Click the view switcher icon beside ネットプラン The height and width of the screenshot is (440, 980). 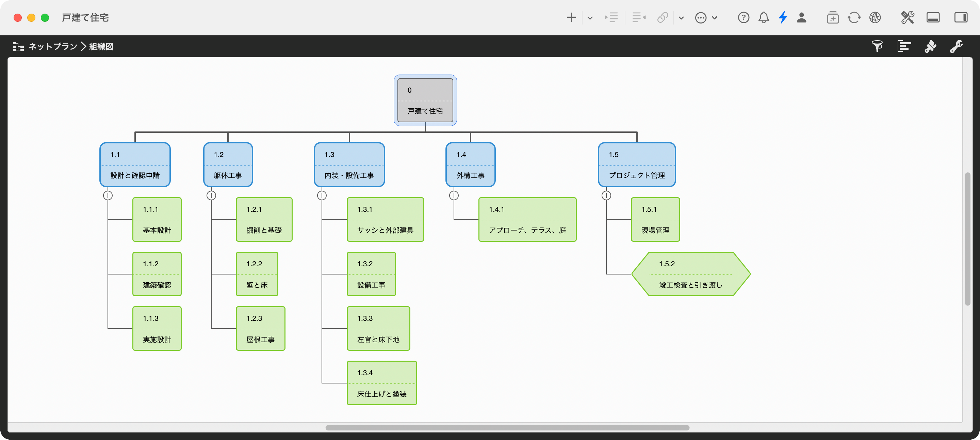click(x=18, y=47)
